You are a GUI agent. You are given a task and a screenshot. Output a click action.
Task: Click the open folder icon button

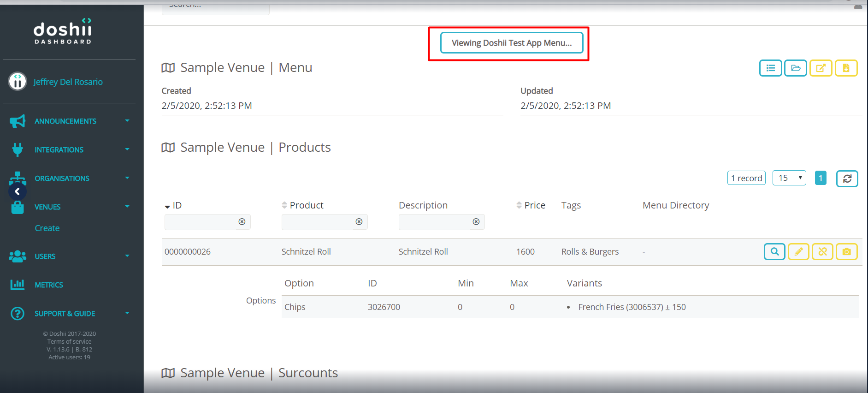[x=796, y=68]
